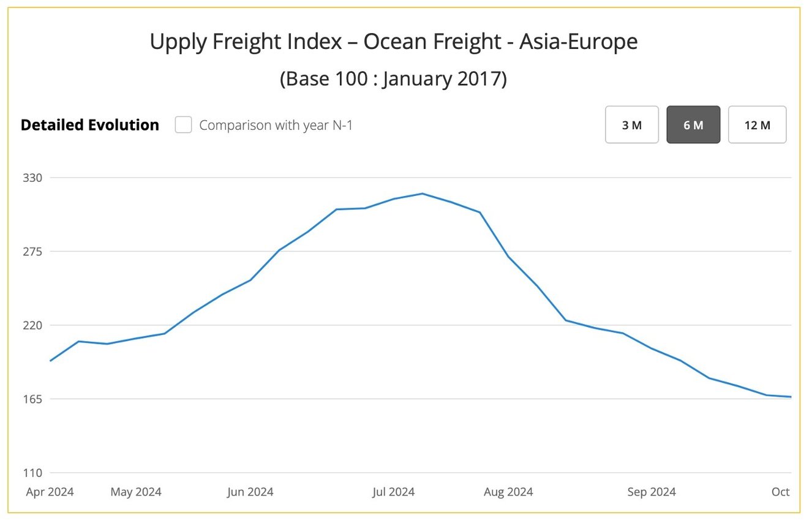Click the Upply Freight Index chart title
Viewport: 812px width, 523px height.
point(393,41)
